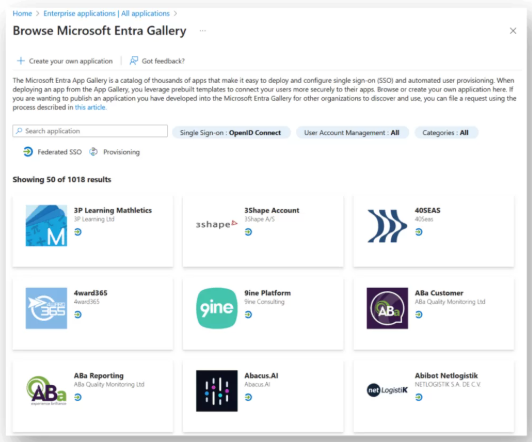Close the Browse Microsoft Entra Gallery pane
The image size is (532, 442).
(513, 31)
